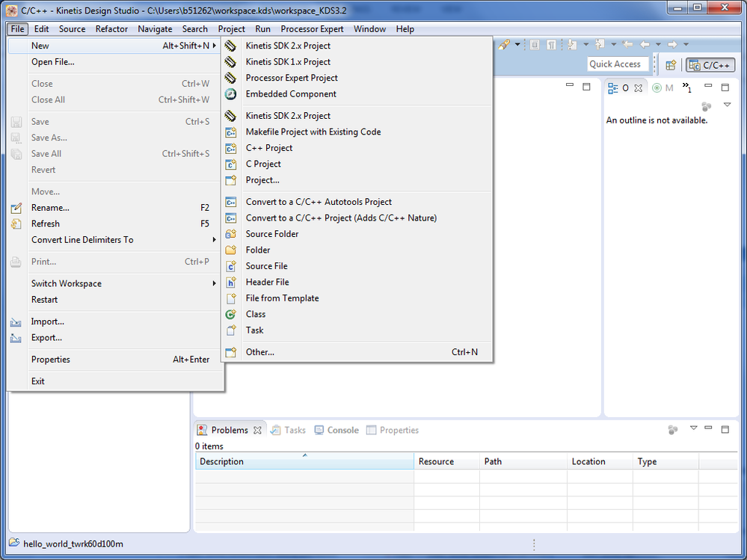Open the Search pen dropdown arrow
This screenshot has height=560, width=747.
click(x=517, y=45)
